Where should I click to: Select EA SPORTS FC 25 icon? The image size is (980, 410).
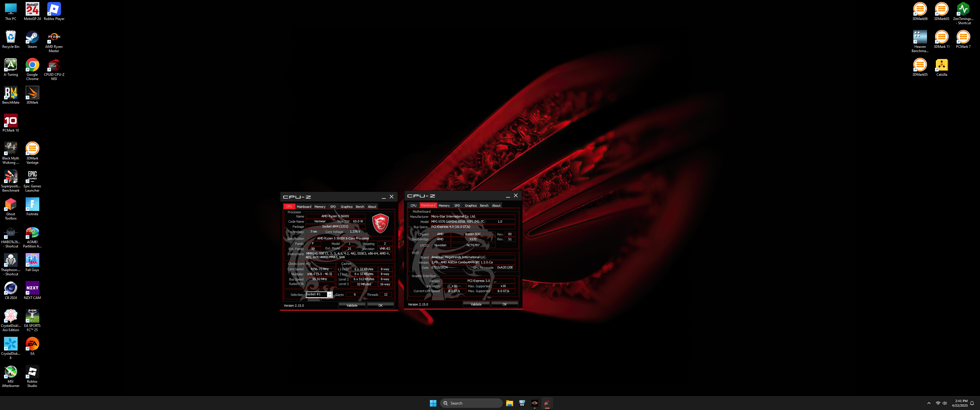[x=32, y=320]
